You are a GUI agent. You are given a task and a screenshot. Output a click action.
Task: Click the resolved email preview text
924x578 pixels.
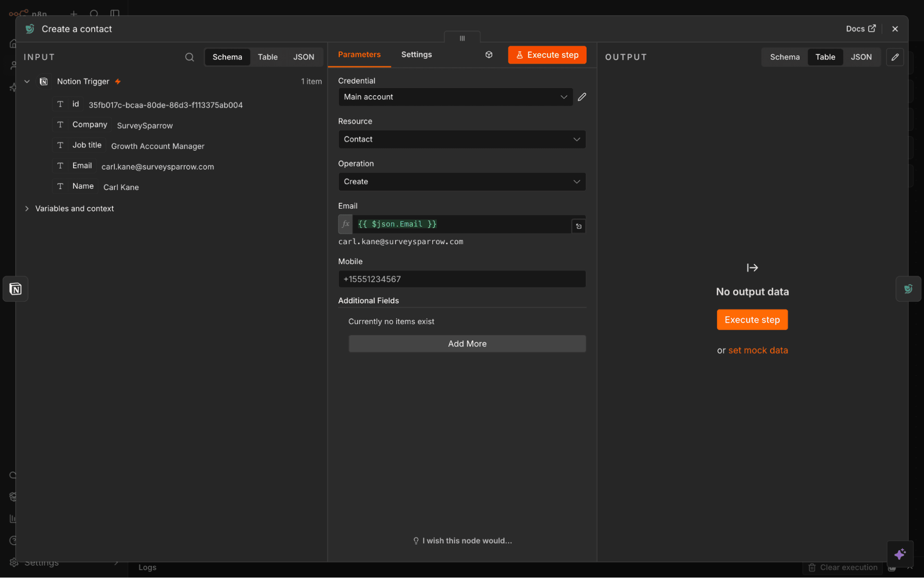(x=400, y=241)
